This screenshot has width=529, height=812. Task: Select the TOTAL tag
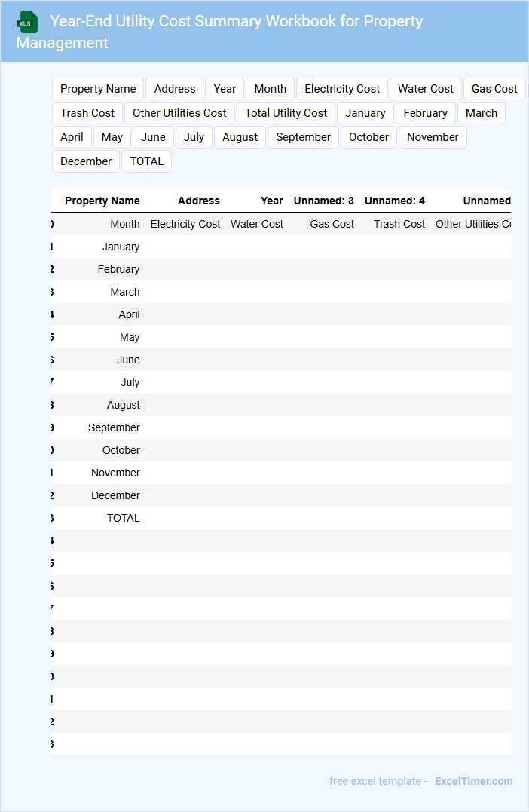(146, 161)
